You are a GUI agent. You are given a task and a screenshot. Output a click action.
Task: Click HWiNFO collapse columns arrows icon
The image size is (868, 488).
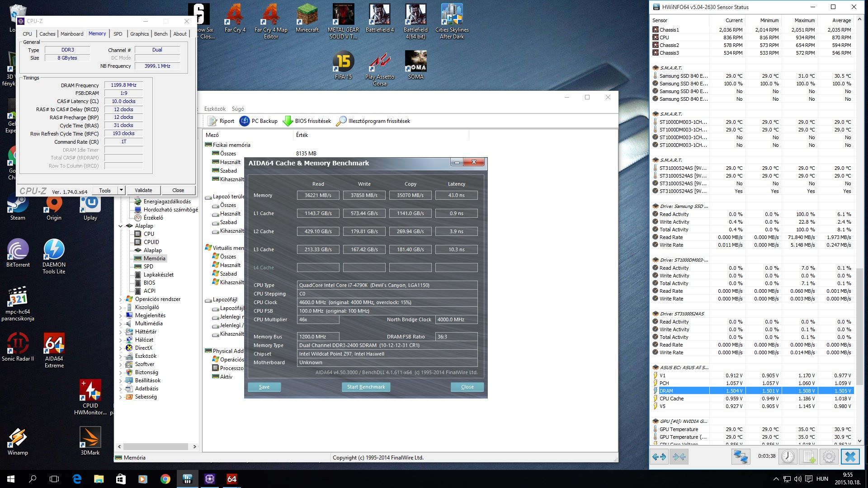[679, 457]
